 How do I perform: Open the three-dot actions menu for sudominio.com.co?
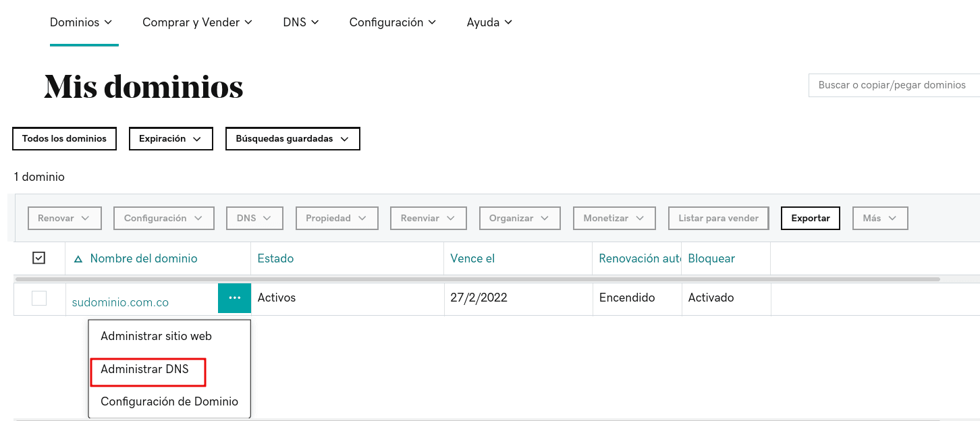(234, 297)
